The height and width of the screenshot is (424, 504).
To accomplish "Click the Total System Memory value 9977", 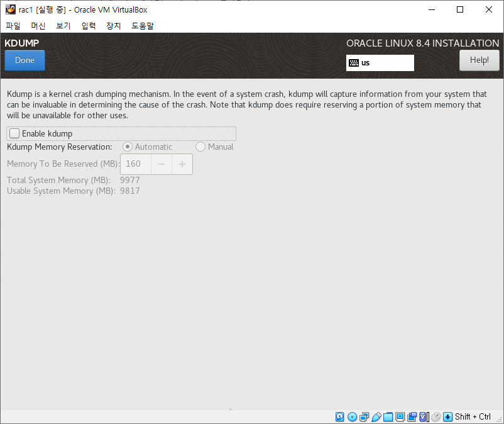I will click(130, 180).
